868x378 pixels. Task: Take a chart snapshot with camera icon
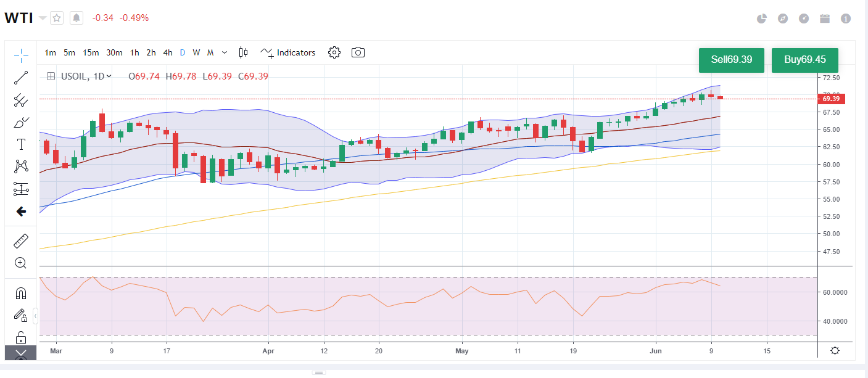358,52
